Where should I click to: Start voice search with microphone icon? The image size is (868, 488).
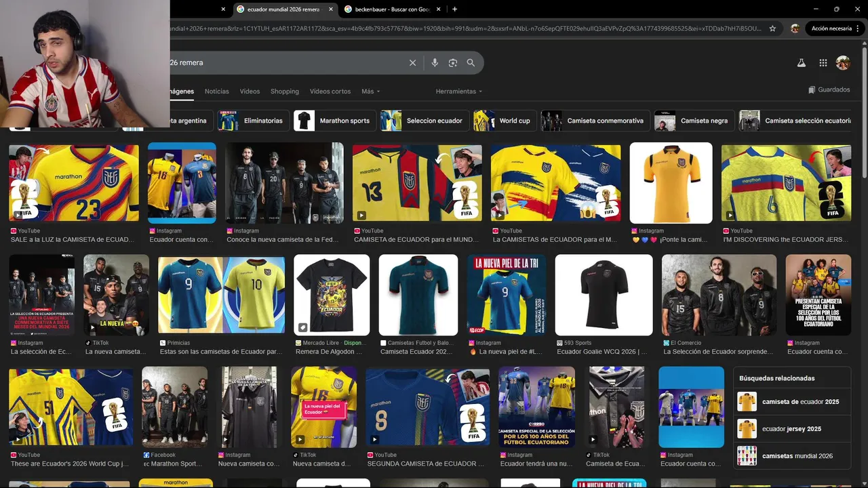click(x=435, y=62)
